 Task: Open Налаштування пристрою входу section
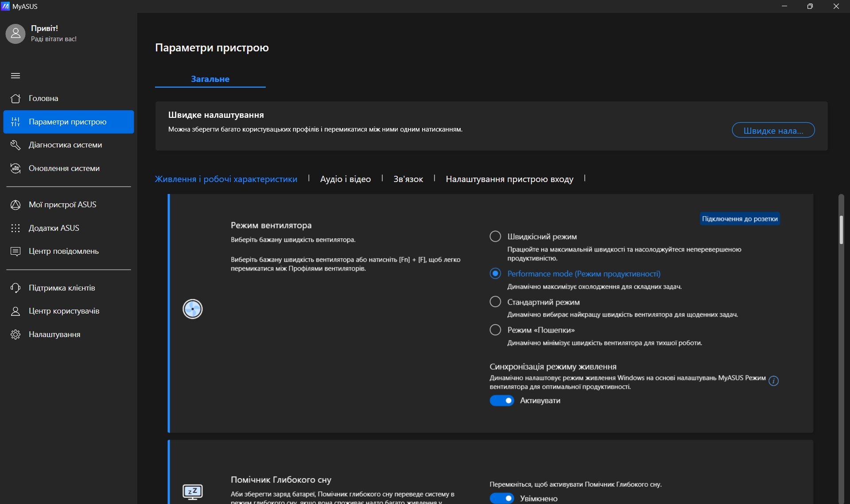[509, 179]
